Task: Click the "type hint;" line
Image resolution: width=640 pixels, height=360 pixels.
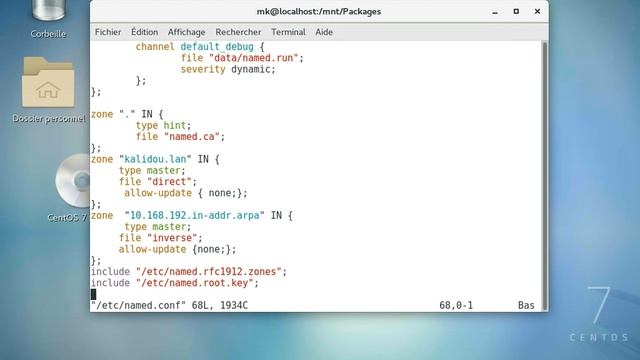Action: point(163,125)
